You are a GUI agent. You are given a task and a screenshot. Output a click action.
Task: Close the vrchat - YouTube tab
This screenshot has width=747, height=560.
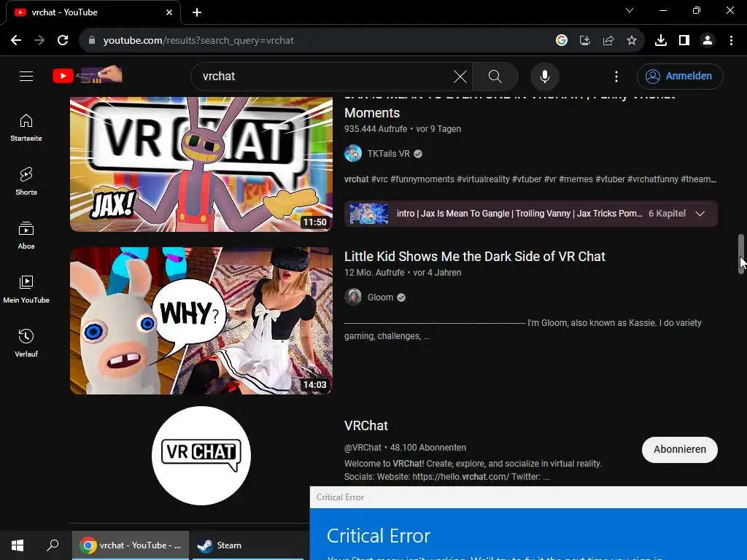[169, 12]
